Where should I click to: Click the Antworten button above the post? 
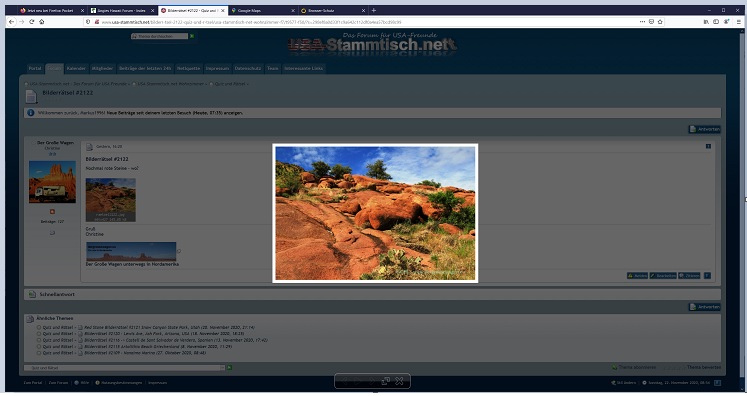coord(705,130)
